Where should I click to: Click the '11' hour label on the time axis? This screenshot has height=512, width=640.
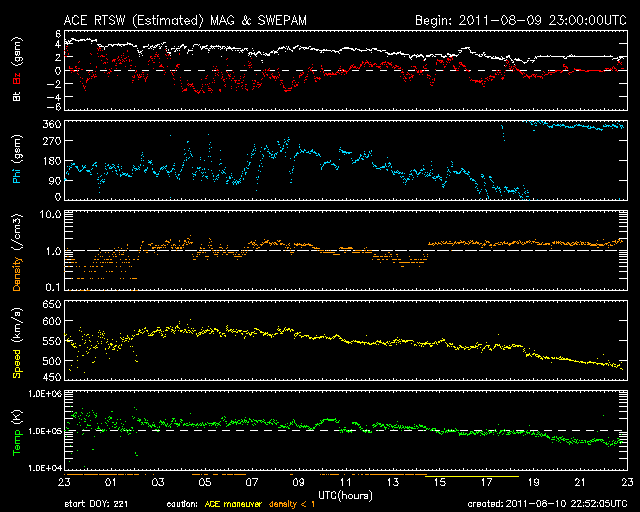(x=346, y=482)
